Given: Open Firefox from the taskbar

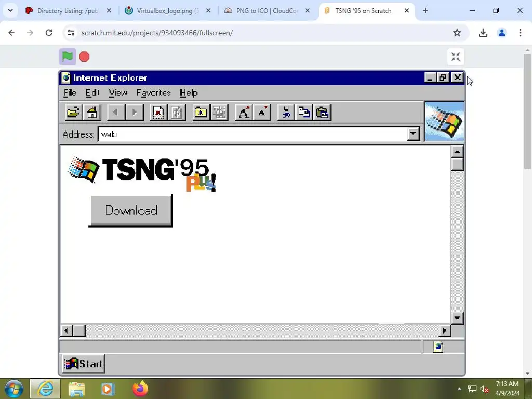Looking at the screenshot, I should [x=140, y=389].
